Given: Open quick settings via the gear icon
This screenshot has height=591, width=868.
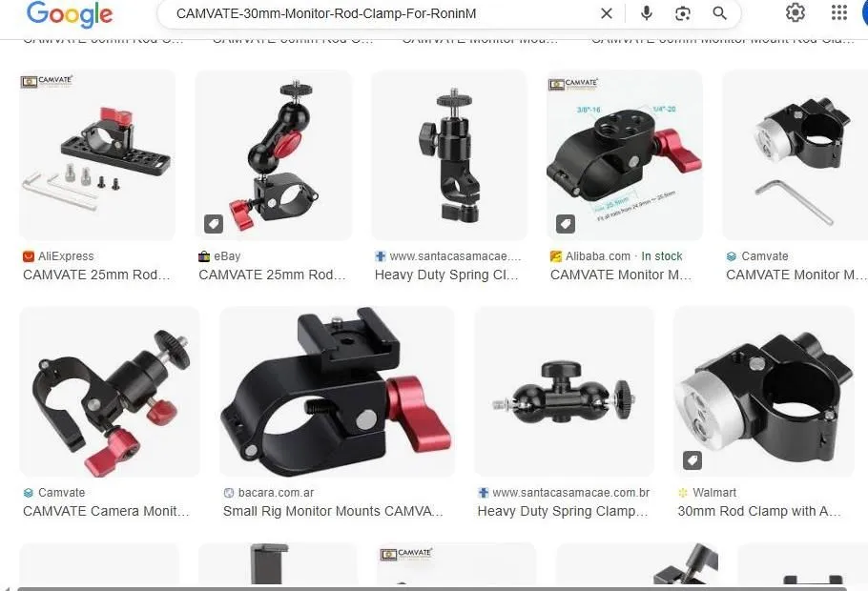Looking at the screenshot, I should coord(796,13).
